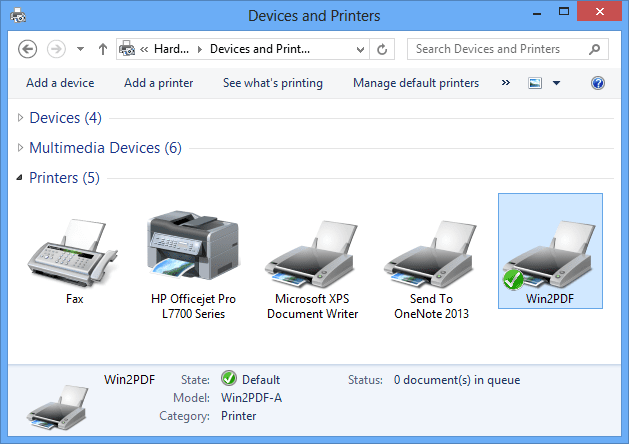Screen dimensions: 629x444
Task: Click the change view icon
Action: (x=535, y=83)
